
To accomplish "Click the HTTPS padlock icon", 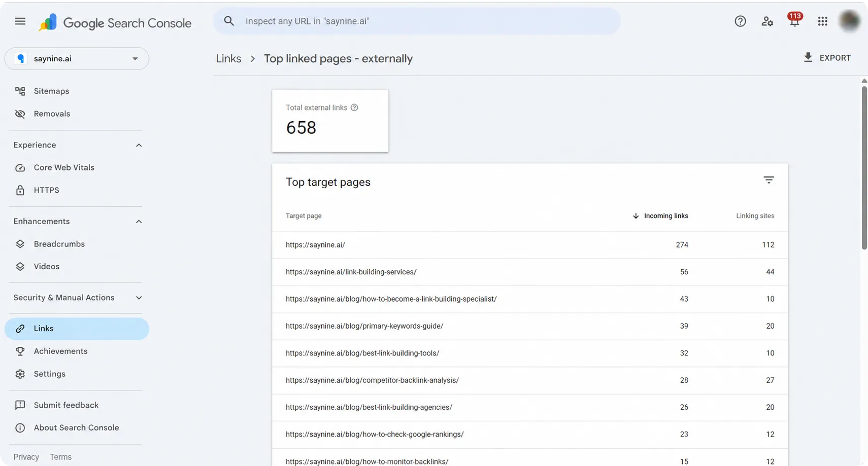I will point(20,190).
